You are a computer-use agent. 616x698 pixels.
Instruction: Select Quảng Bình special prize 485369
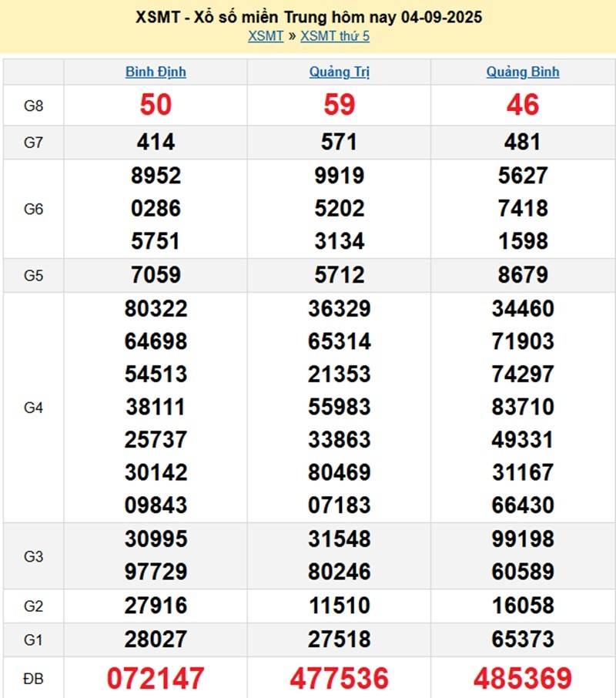523,679
